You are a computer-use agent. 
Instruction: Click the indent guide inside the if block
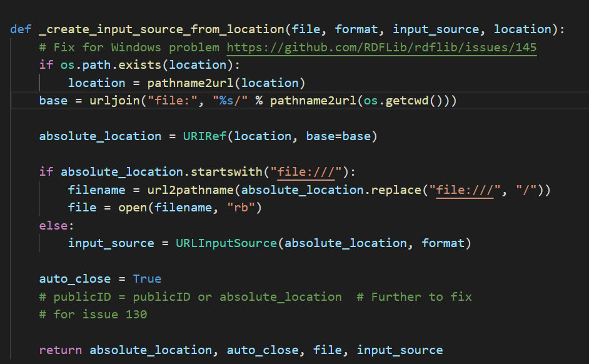40,83
